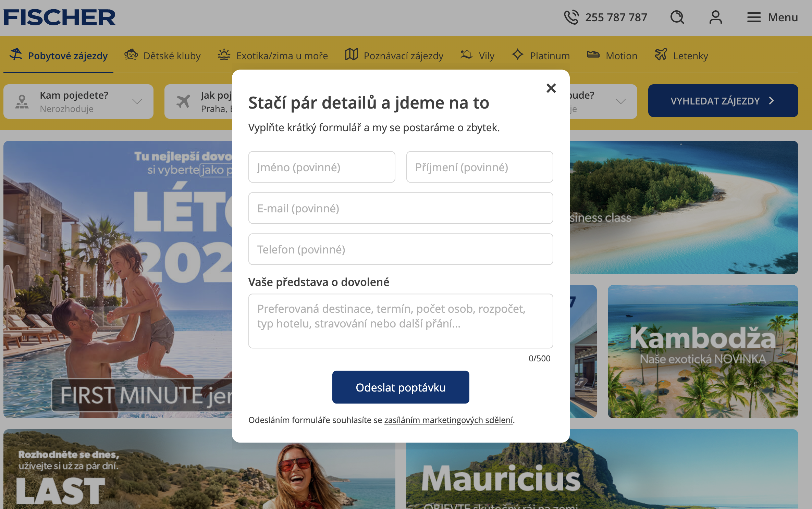
Task: Open the Kambodža promo tile
Action: pos(703,351)
